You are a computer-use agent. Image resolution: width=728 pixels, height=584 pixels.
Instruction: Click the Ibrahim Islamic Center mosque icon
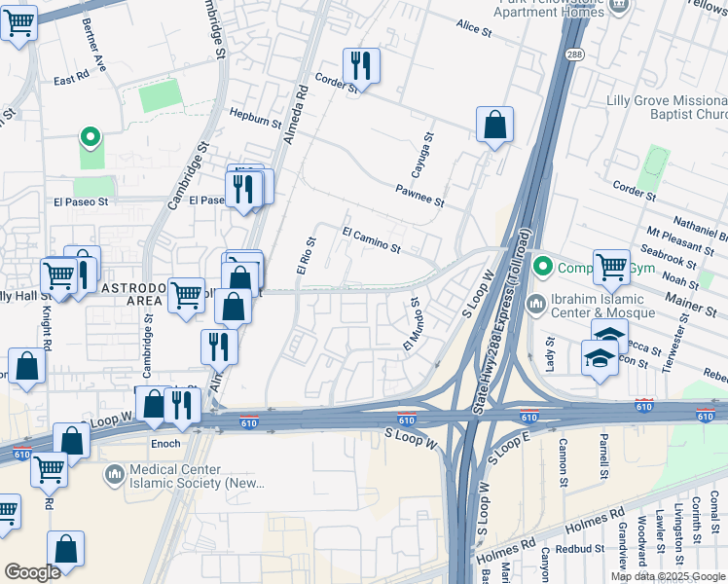coord(536,306)
